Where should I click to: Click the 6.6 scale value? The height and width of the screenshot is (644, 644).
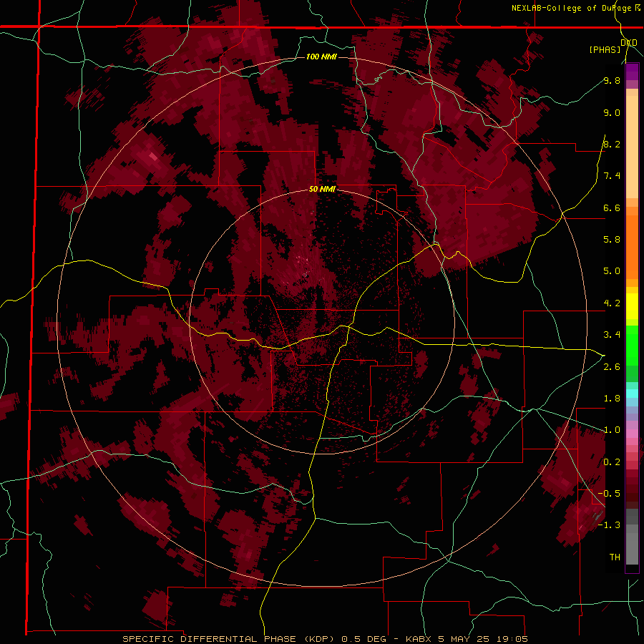(x=612, y=208)
